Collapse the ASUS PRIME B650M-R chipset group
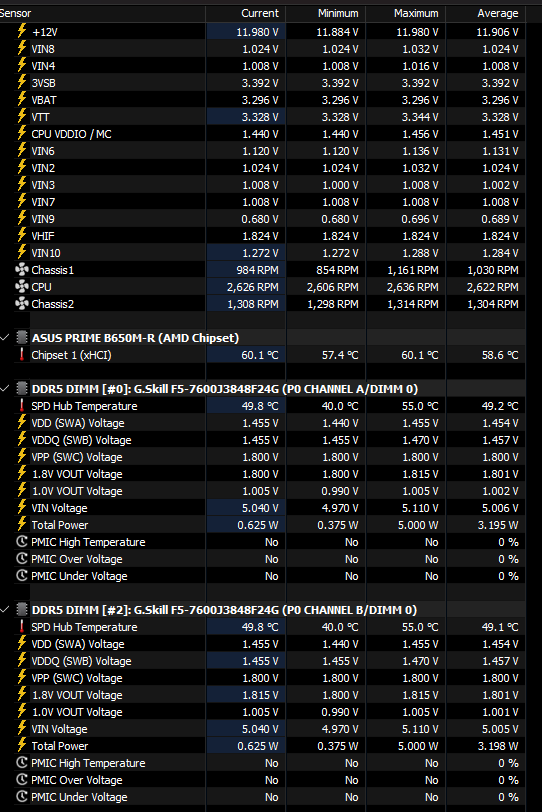The height and width of the screenshot is (812, 542). (x=5, y=338)
